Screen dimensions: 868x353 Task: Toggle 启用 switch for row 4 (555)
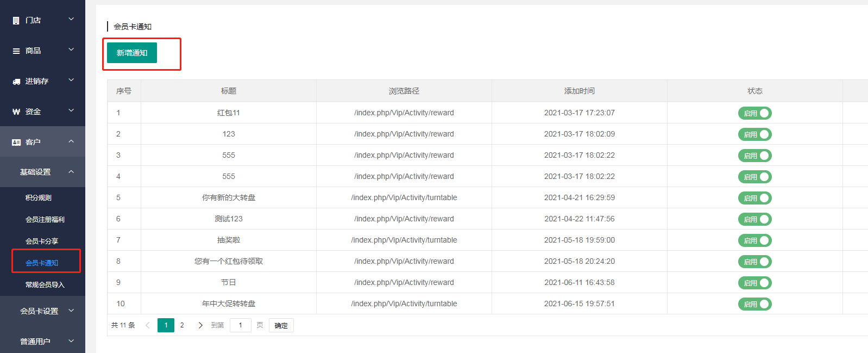click(755, 177)
